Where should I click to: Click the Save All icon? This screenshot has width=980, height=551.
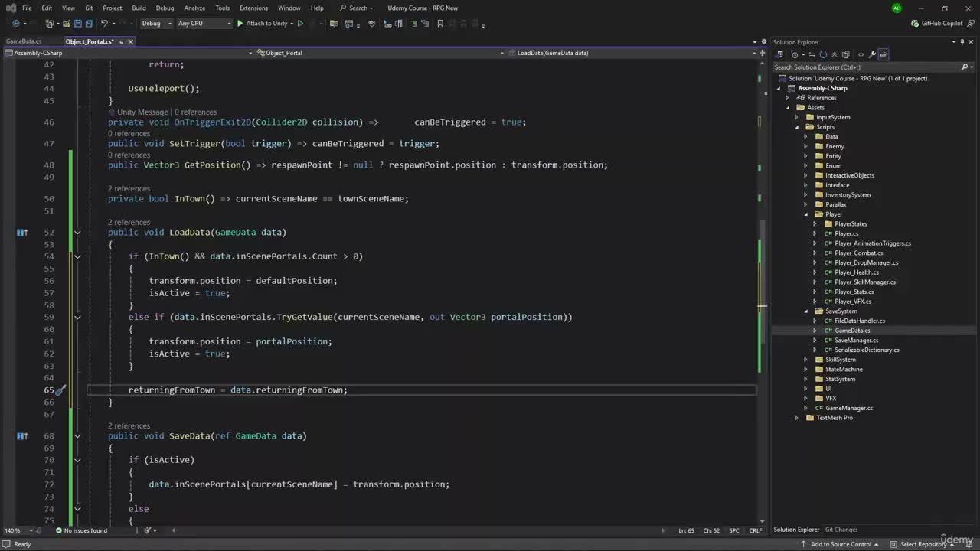tap(89, 24)
